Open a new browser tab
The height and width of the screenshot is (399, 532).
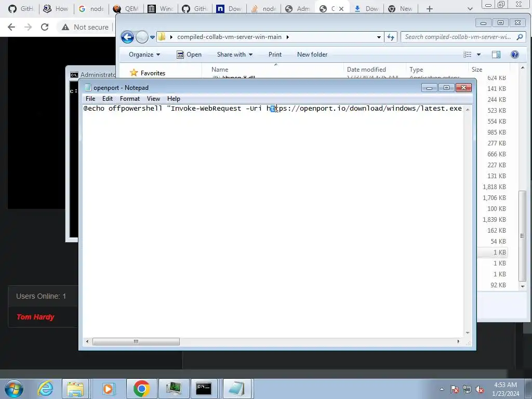pyautogui.click(x=430, y=9)
